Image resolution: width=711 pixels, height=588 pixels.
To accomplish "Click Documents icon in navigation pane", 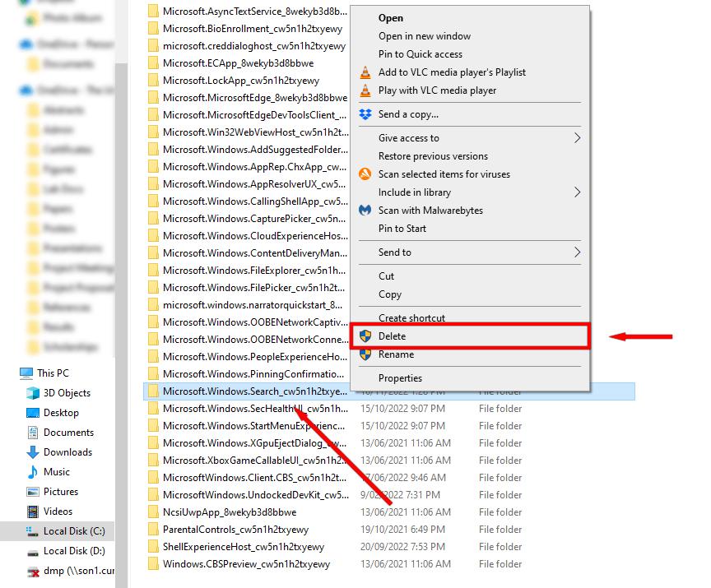I will (33, 433).
